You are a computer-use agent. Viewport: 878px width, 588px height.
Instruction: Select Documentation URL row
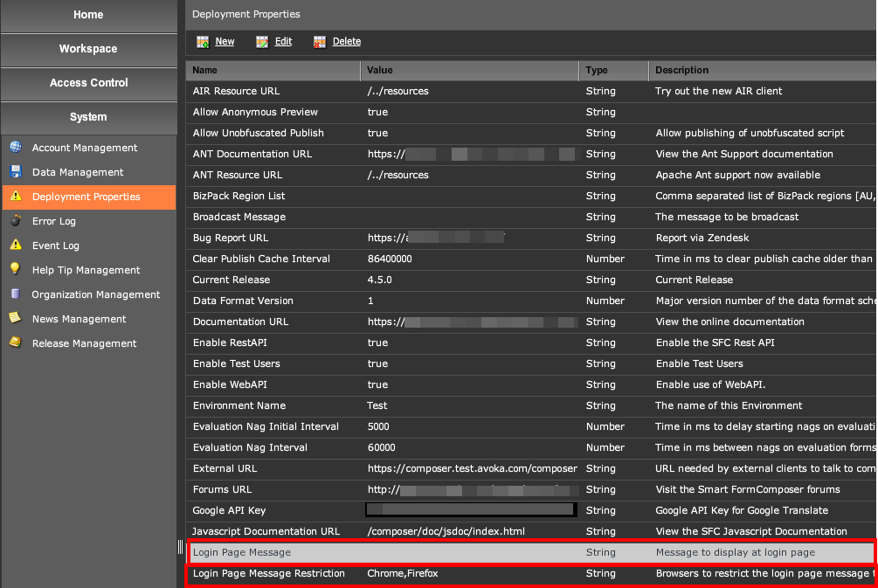click(531, 322)
